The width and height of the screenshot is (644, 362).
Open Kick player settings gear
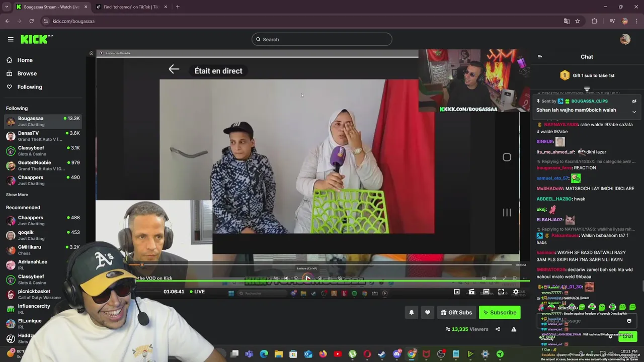516,292
